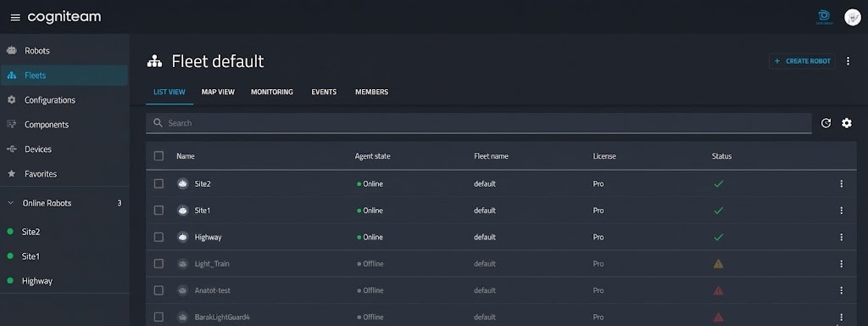Click the BarakLightGuard4 robot name
The image size is (868, 326).
point(222,318)
